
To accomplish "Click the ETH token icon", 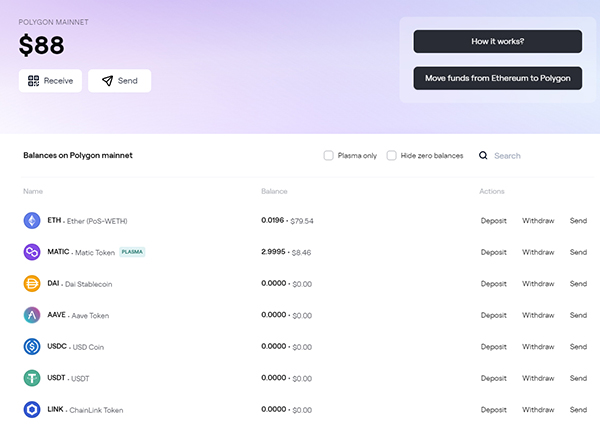I will tap(32, 221).
